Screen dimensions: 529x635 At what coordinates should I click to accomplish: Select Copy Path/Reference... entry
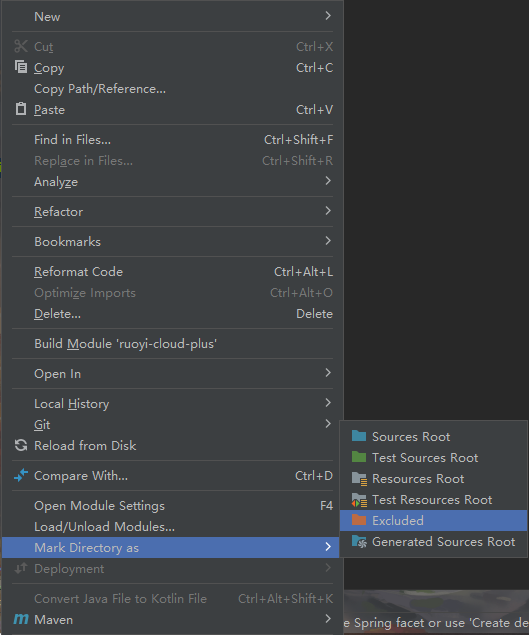[173, 89]
